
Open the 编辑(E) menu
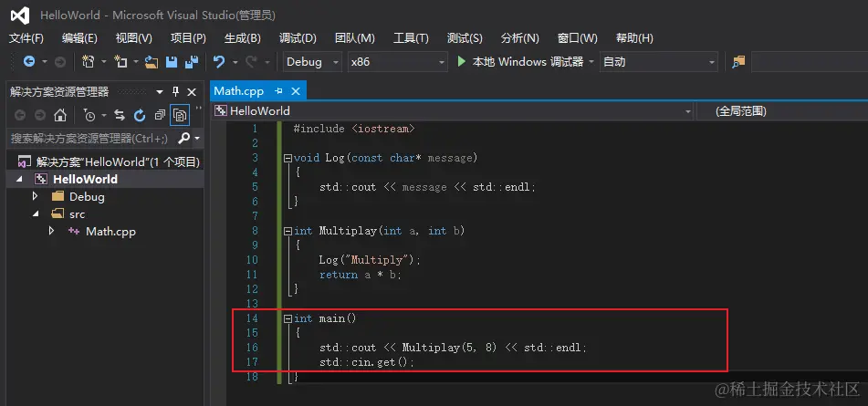point(79,38)
